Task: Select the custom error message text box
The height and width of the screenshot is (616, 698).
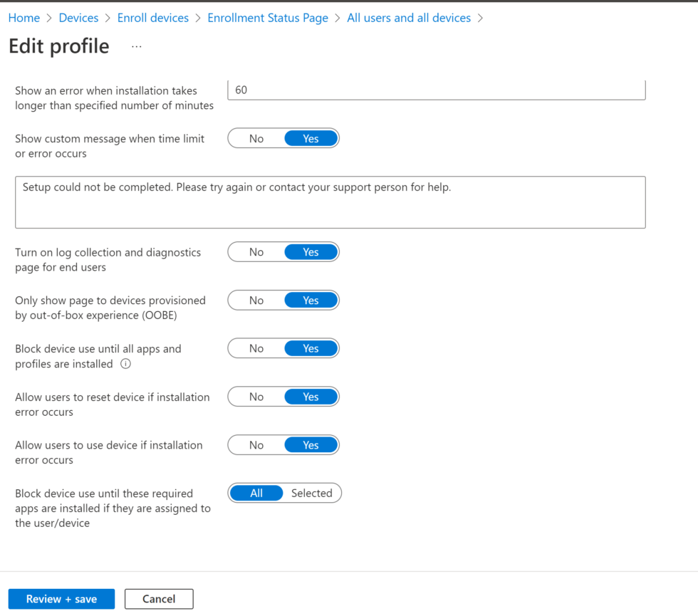Action: (x=330, y=202)
